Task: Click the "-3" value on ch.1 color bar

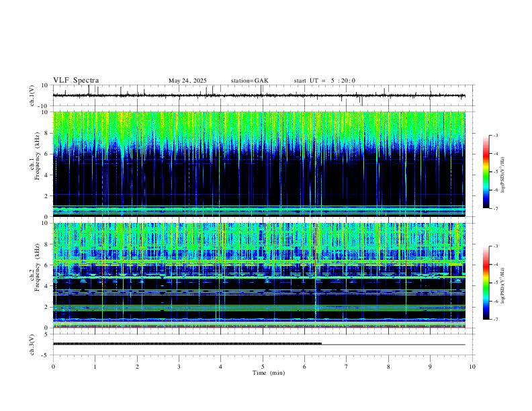Action: 495,135
